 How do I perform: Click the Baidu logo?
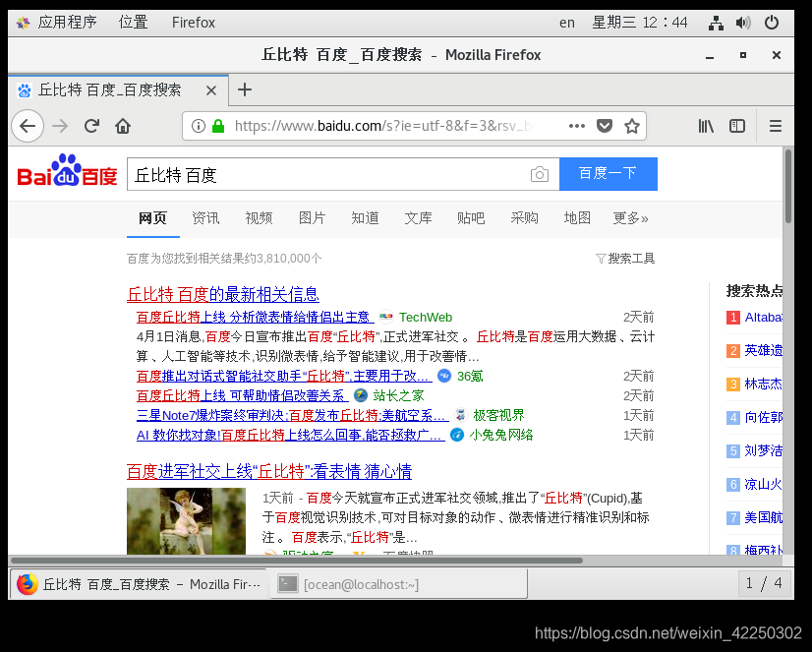[67, 170]
